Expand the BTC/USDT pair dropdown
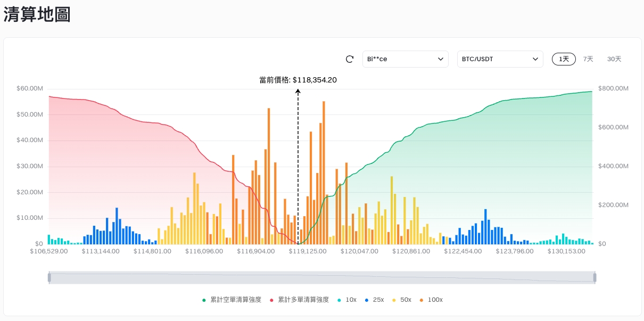 coord(500,59)
